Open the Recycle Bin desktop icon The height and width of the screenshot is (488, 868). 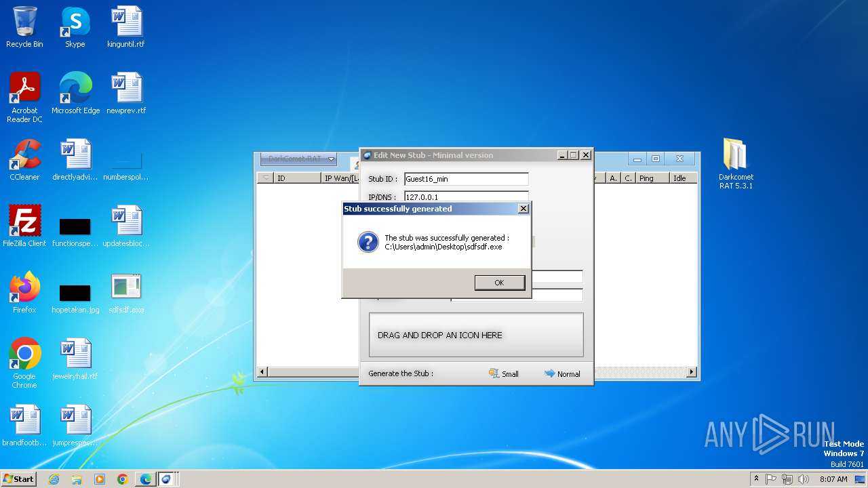click(x=24, y=27)
